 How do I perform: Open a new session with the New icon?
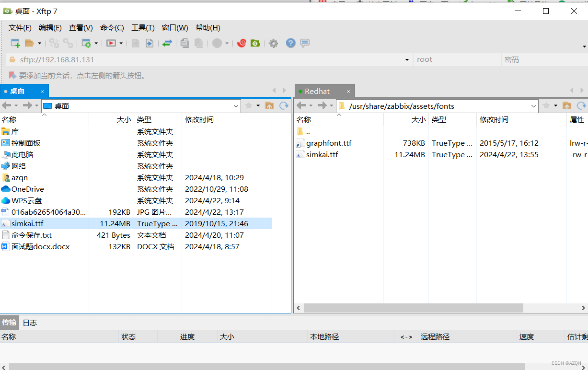click(15, 43)
